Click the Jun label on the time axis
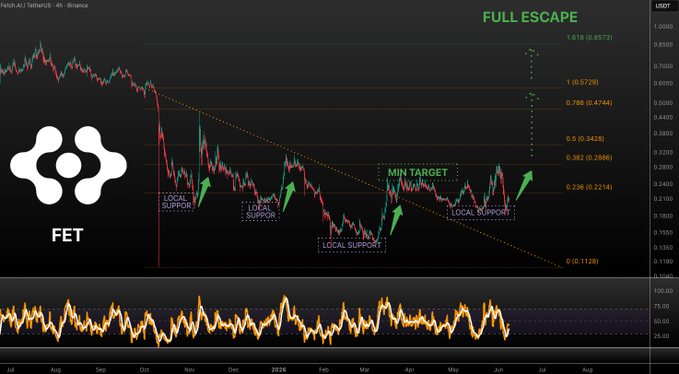 pyautogui.click(x=498, y=370)
